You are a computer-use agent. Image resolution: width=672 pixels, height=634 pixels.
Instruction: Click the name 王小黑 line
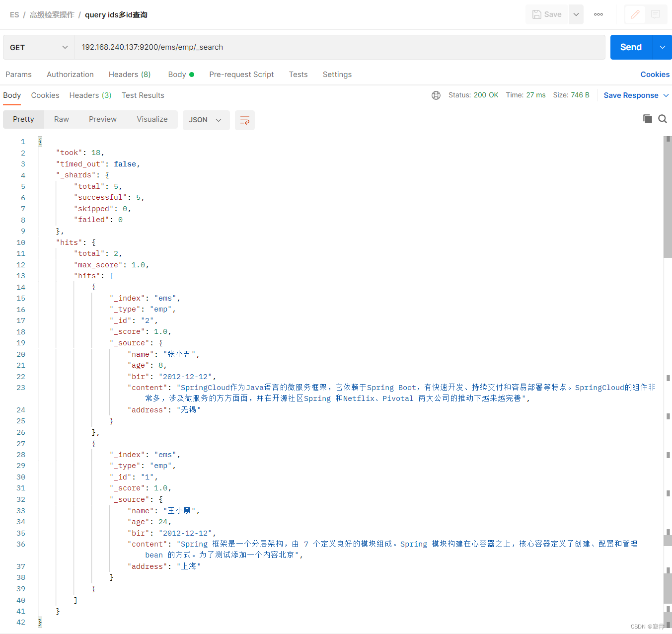163,511
